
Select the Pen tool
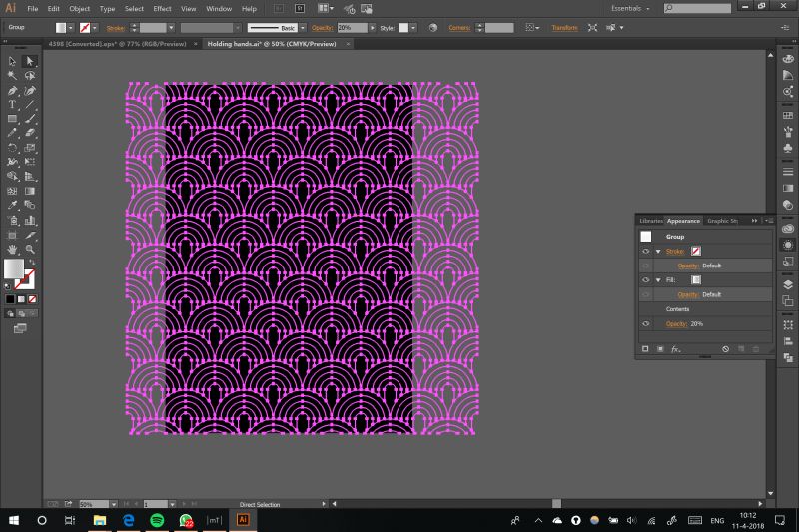12,91
